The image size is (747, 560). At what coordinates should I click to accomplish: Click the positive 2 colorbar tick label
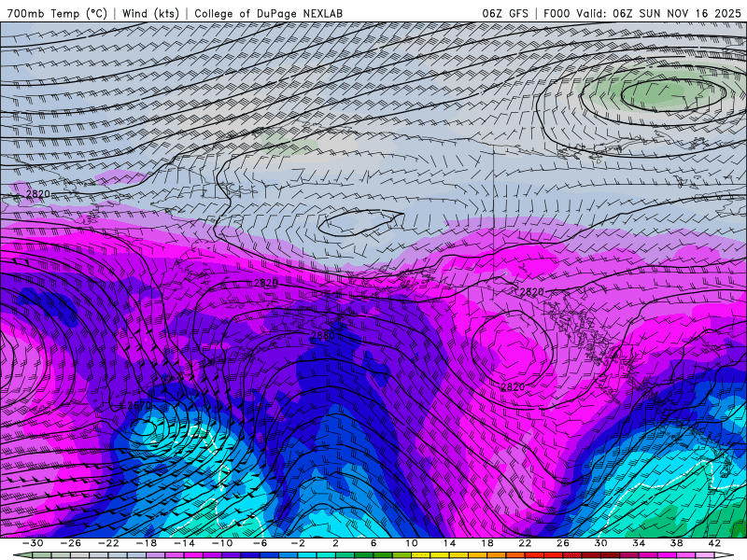click(335, 543)
